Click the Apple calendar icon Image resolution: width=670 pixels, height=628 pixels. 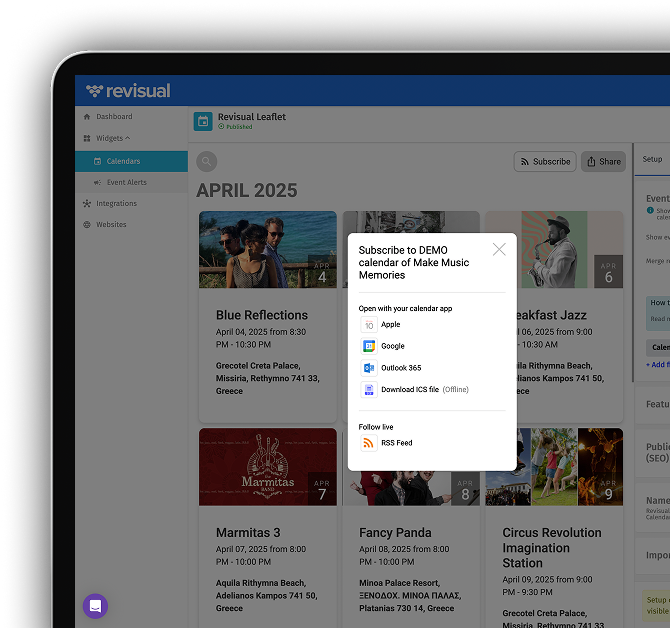[369, 325]
